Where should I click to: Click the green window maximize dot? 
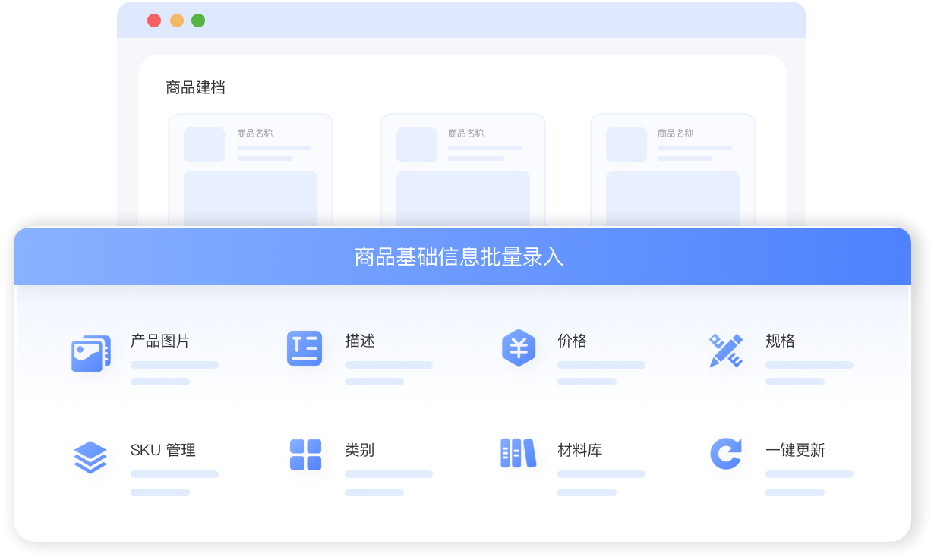coord(198,20)
